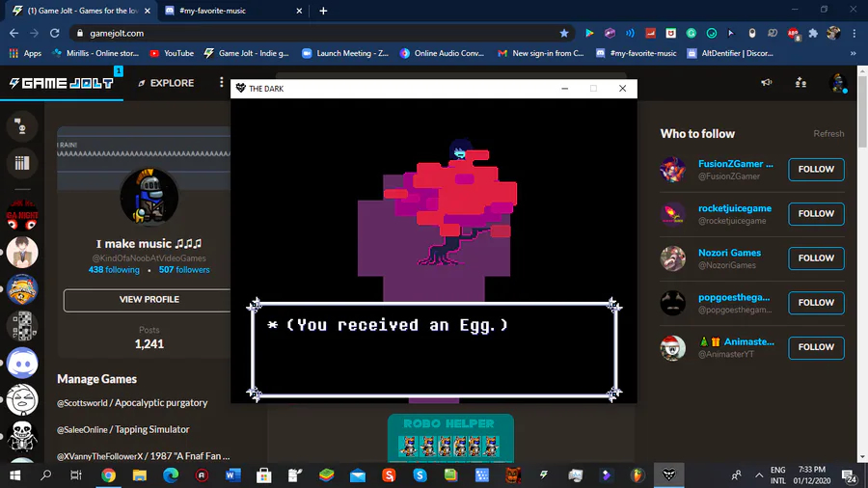The height and width of the screenshot is (488, 868).
Task: Open the EXPLORE page
Action: click(166, 83)
